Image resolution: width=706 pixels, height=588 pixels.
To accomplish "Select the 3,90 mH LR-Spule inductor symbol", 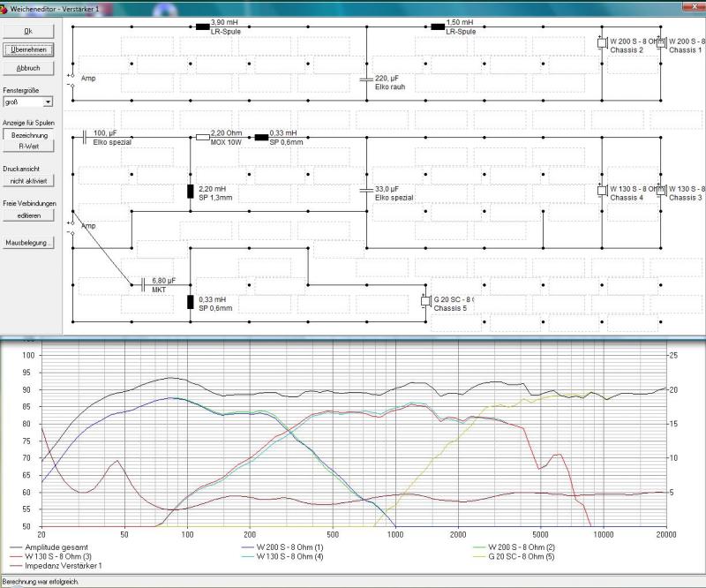I will click(202, 26).
